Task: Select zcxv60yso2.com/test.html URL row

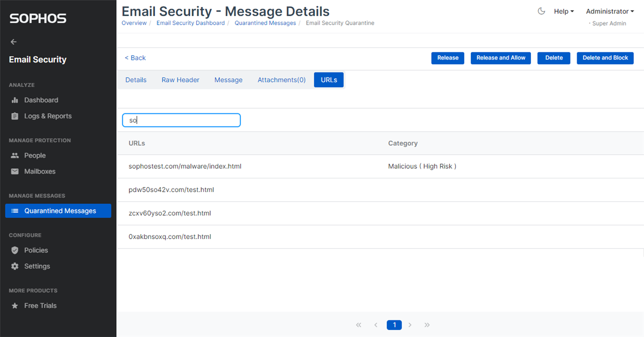Action: (x=380, y=213)
